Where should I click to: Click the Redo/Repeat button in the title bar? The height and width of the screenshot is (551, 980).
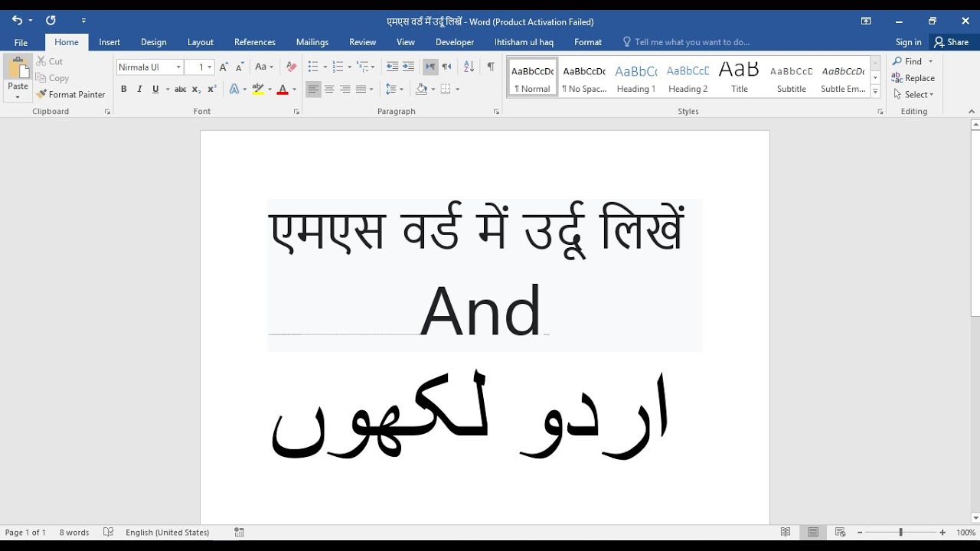[x=51, y=21]
